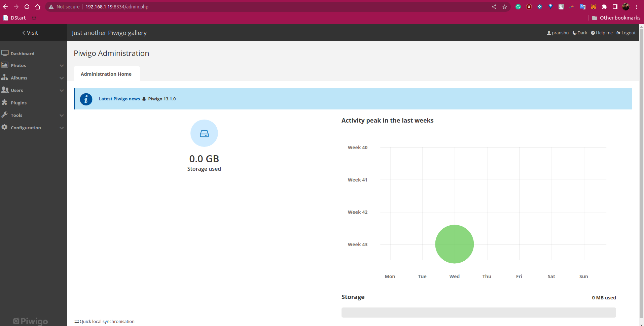This screenshot has width=644, height=326.
Task: Click the 0 MB used label
Action: (x=604, y=298)
